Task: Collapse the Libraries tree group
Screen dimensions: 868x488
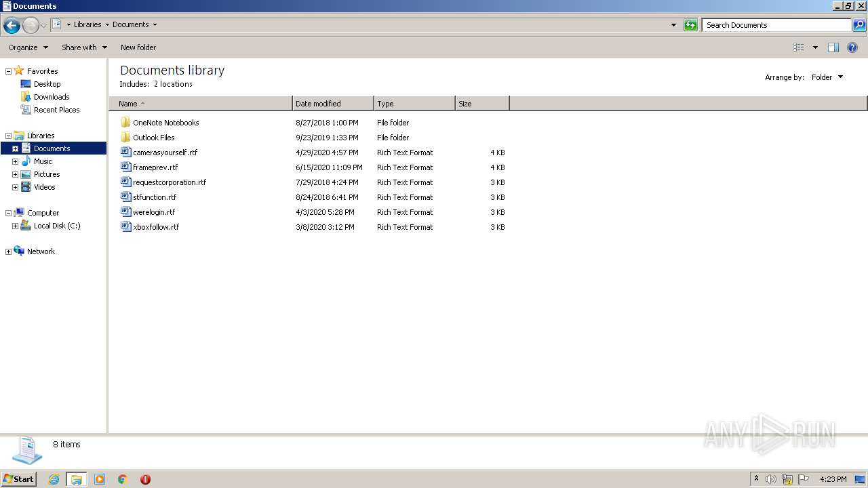Action: [8, 136]
